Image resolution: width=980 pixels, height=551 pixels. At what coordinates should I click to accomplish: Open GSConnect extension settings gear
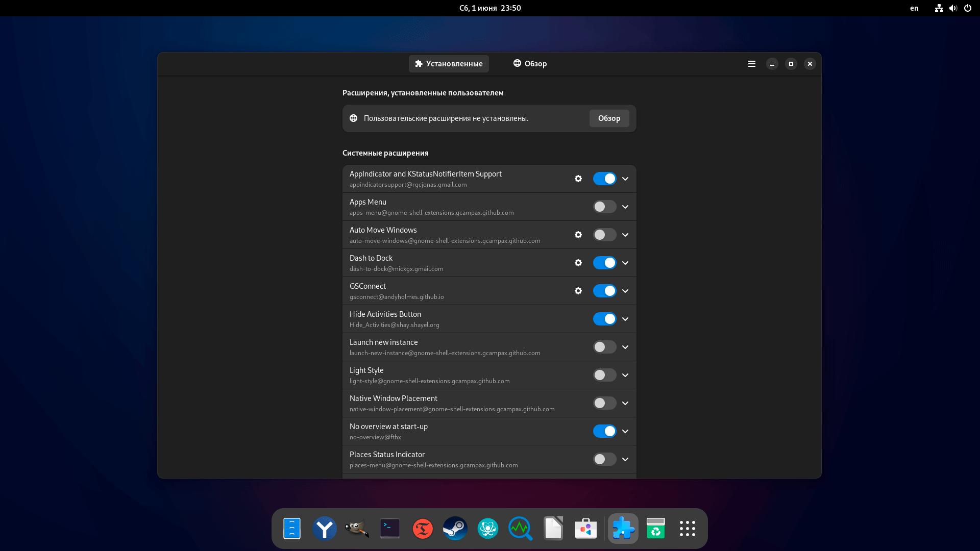coord(578,291)
